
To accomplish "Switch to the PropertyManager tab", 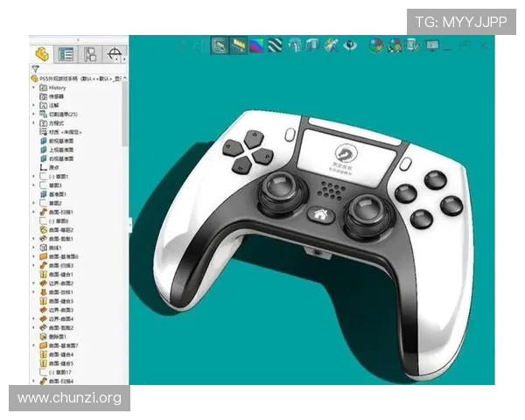I will (x=66, y=52).
